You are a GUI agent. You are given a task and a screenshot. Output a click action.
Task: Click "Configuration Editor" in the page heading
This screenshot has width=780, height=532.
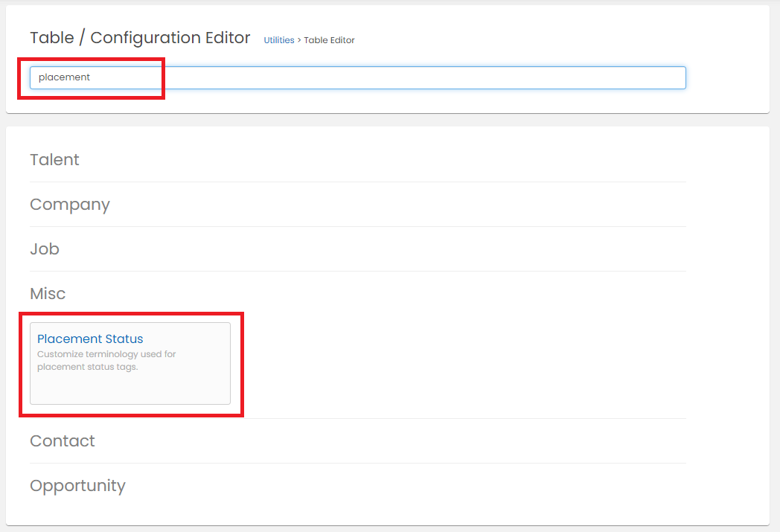pyautogui.click(x=170, y=38)
